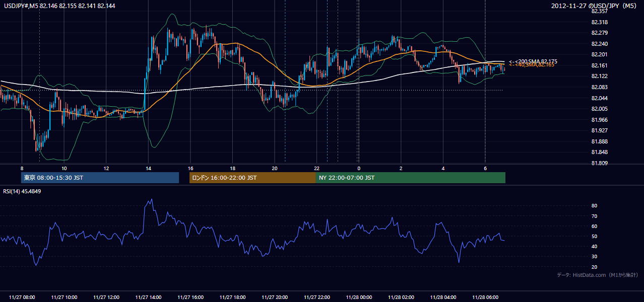Click price axis value 82.161
Viewport: 644px width, 302px height.
[x=600, y=65]
